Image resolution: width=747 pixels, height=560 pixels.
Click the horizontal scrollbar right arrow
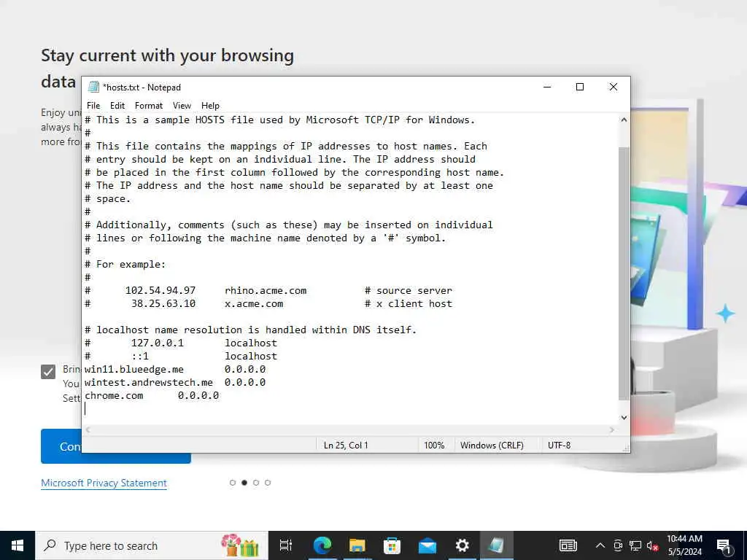[612, 429]
